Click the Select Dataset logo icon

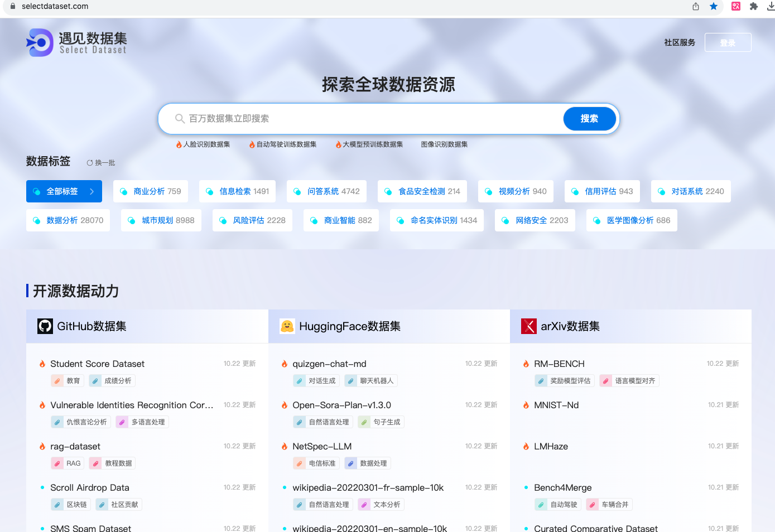tap(40, 42)
